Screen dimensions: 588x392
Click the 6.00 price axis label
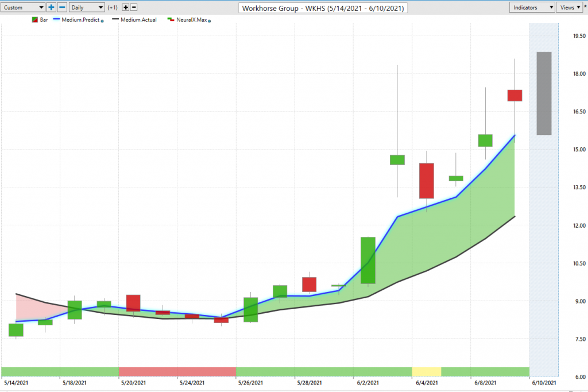point(581,377)
